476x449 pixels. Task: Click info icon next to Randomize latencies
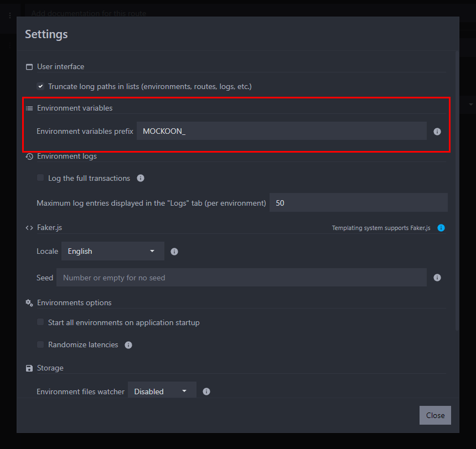click(x=128, y=345)
